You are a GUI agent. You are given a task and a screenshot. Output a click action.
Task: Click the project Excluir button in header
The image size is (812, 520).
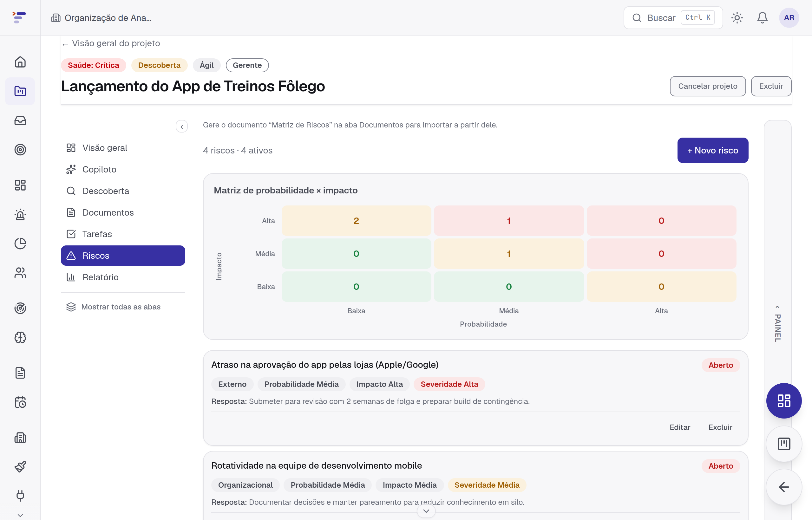pyautogui.click(x=771, y=86)
